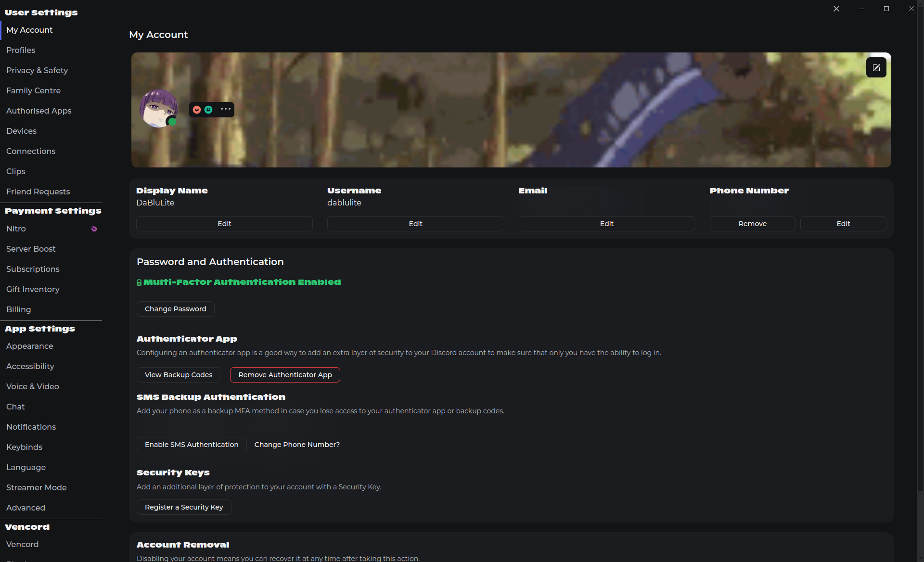Click Remove Authenticator App button
The height and width of the screenshot is (562, 924).
tap(284, 375)
